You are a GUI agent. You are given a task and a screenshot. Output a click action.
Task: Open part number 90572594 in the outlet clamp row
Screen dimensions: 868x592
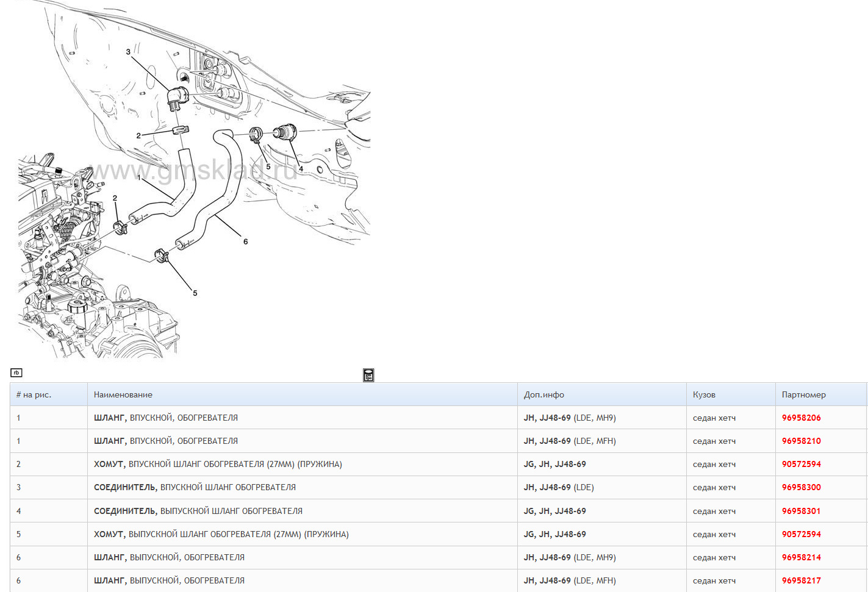click(801, 534)
